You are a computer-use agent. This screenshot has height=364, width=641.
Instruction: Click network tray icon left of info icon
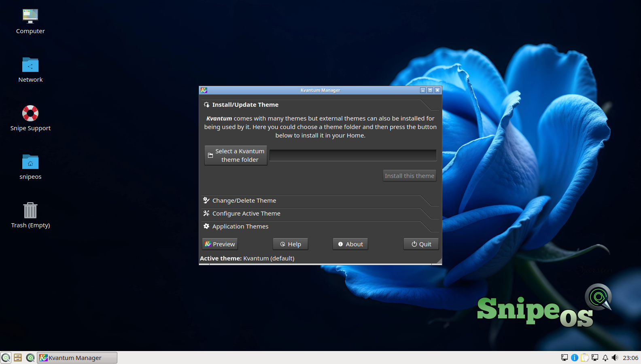point(565,358)
